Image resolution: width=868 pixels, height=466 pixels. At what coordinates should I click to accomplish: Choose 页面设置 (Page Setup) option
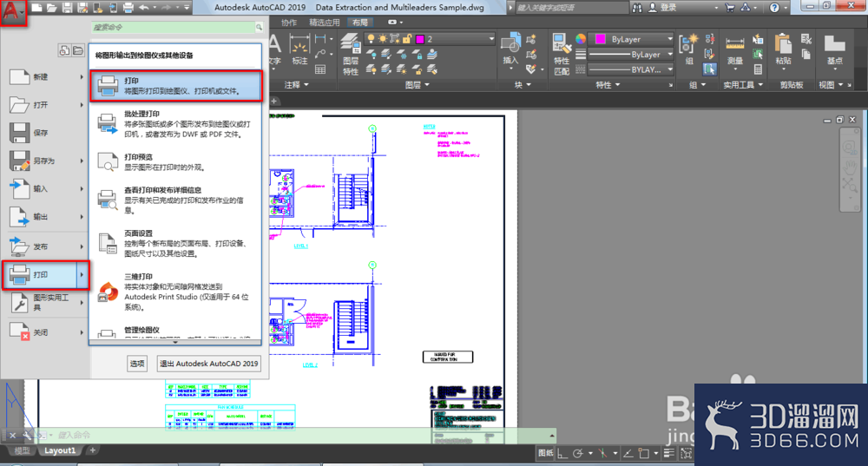175,244
